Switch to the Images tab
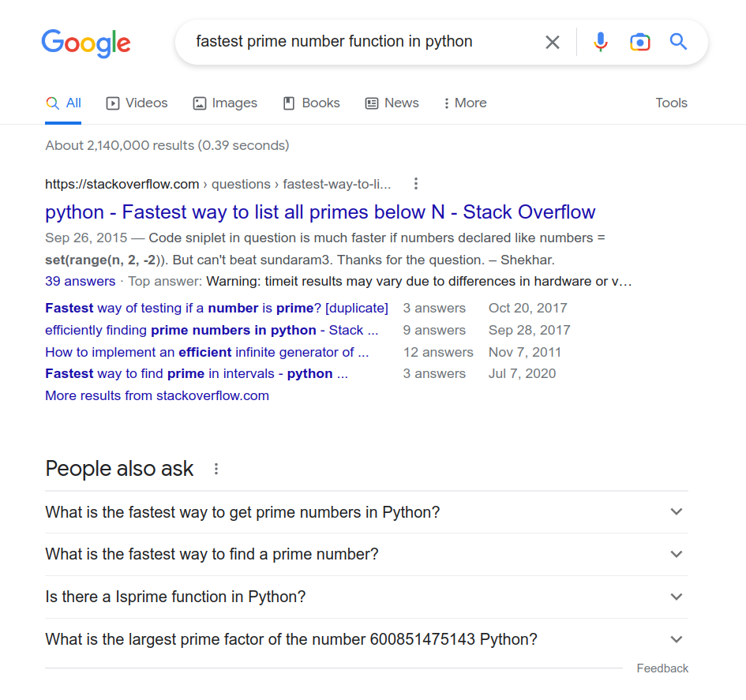The image size is (746, 700). [225, 103]
